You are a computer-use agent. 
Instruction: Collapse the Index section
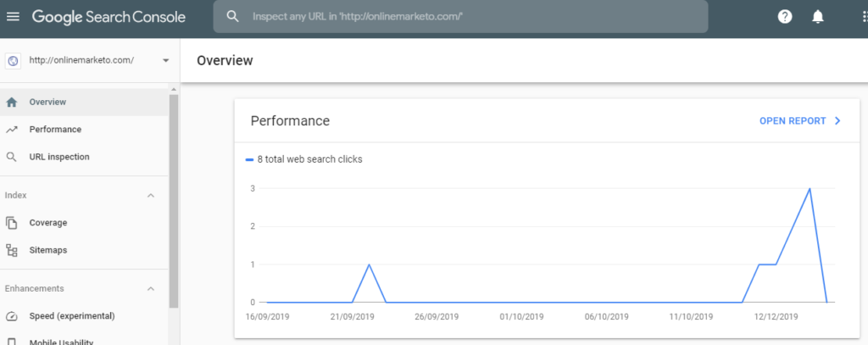[x=151, y=196]
